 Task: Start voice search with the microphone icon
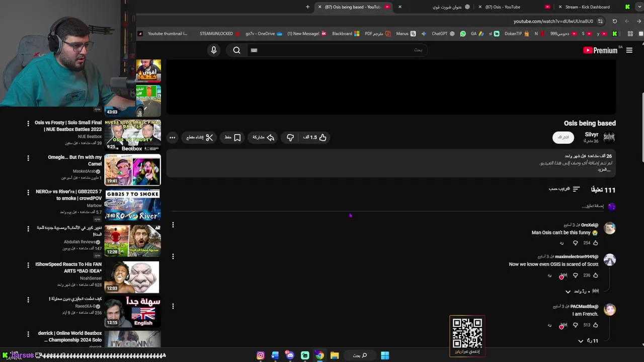click(x=214, y=50)
